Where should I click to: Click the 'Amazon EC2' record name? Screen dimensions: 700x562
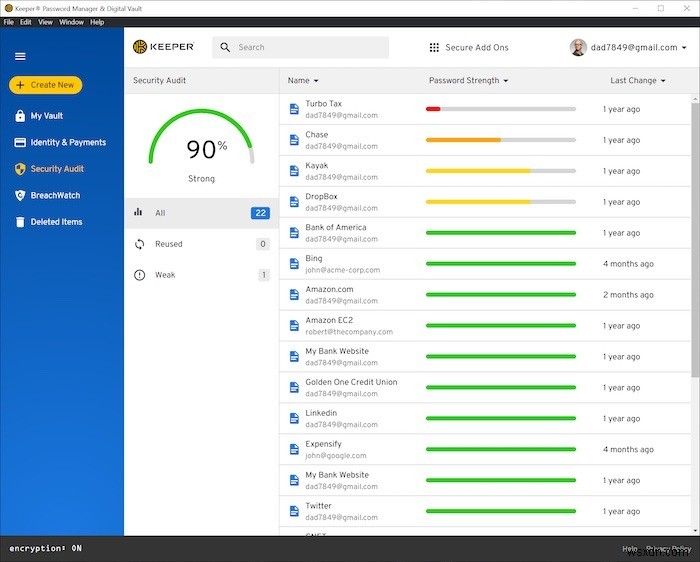[329, 320]
